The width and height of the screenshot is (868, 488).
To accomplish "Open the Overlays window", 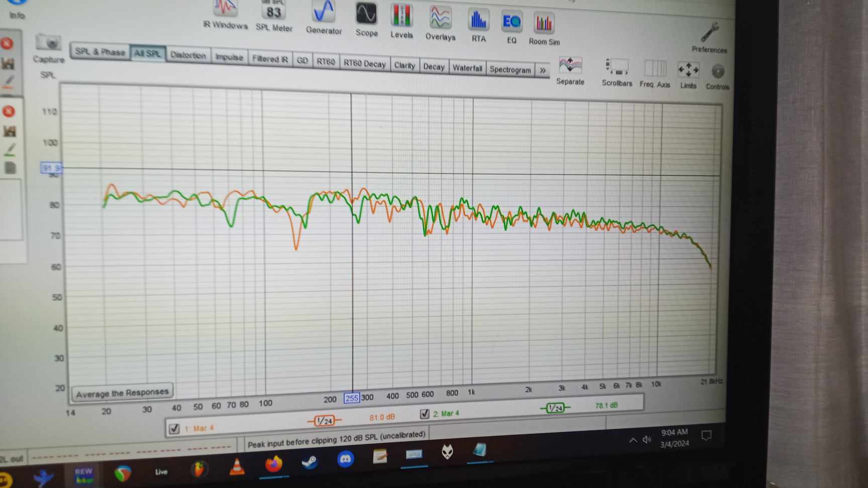I will (x=440, y=24).
